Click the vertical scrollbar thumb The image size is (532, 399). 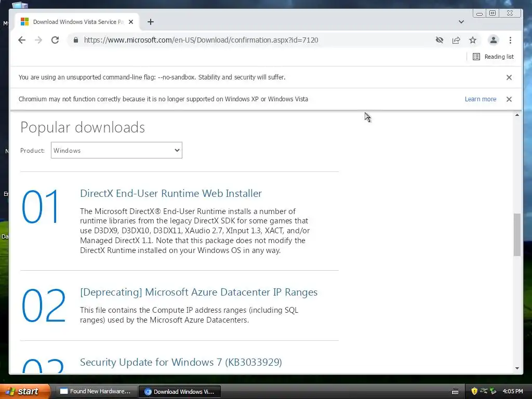(517, 234)
